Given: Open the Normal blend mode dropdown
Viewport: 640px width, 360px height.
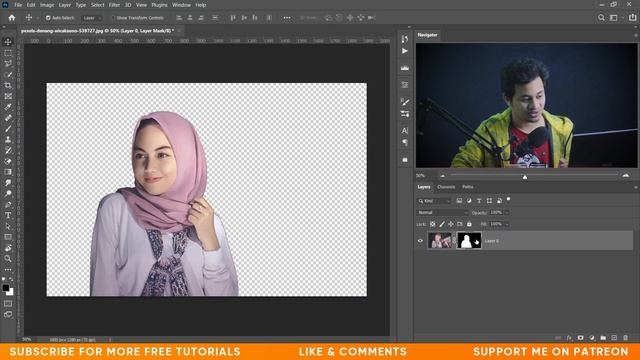Looking at the screenshot, I should click(x=442, y=213).
